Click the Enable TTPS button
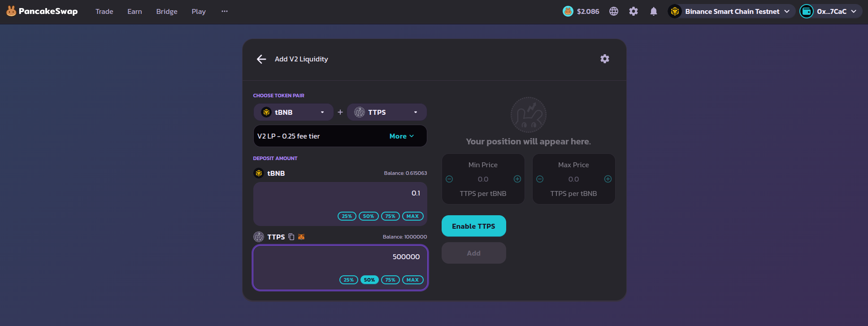 [474, 226]
